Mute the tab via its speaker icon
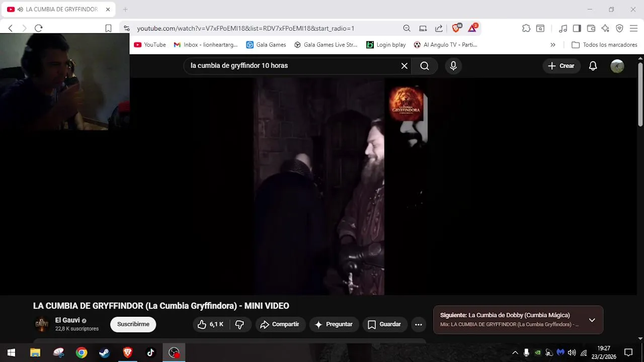The image size is (644, 362). 20,10
